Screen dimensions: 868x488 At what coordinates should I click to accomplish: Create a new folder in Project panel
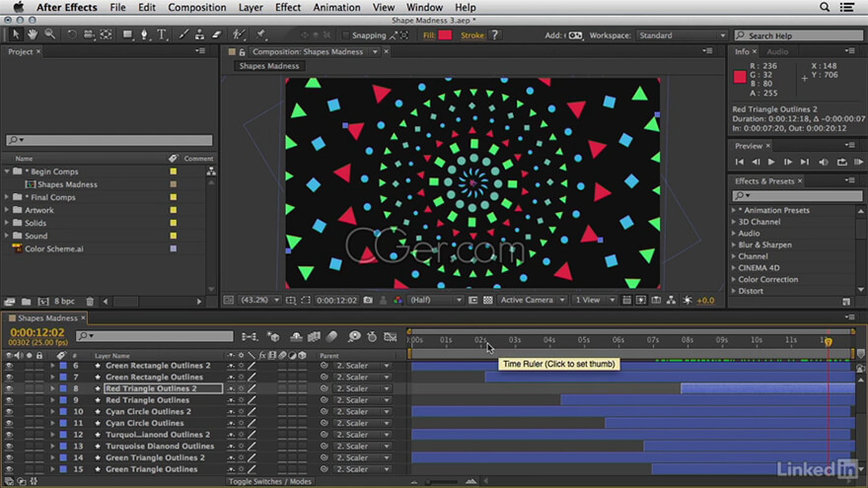(x=26, y=302)
